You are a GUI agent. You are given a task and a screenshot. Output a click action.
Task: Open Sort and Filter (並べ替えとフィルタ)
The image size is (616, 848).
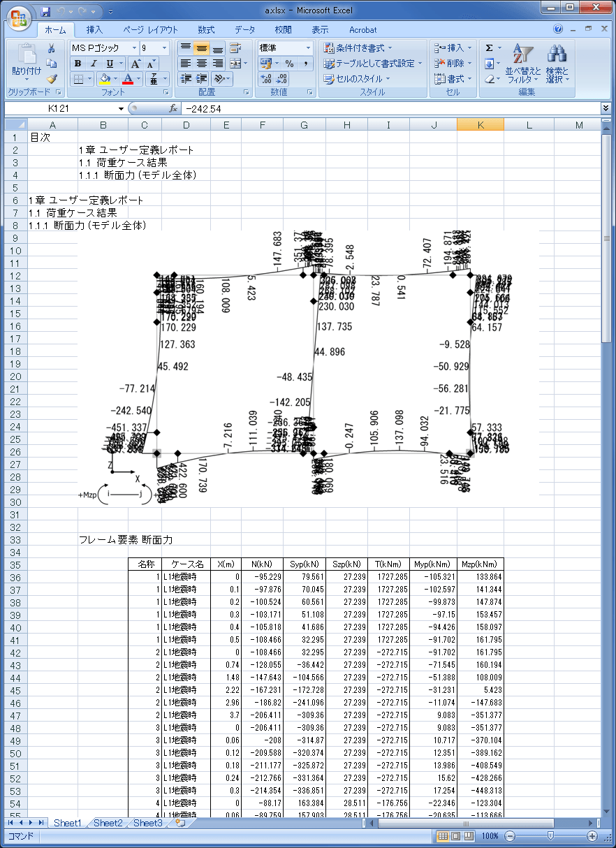coord(523,64)
